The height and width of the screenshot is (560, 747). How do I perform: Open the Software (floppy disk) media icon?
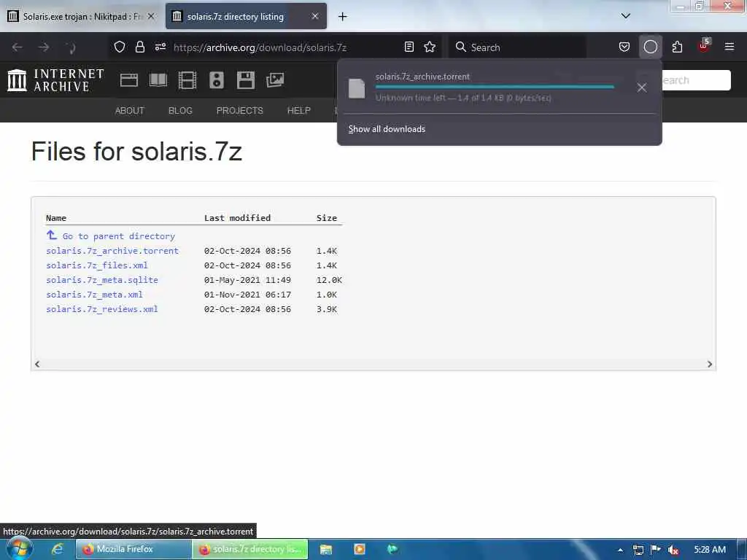click(x=245, y=80)
